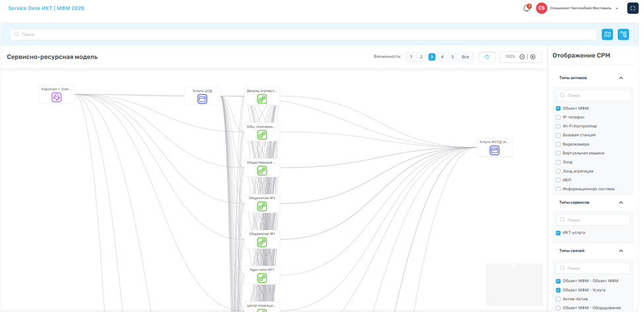
Task: Select the active nesting level 3
Action: point(432,57)
